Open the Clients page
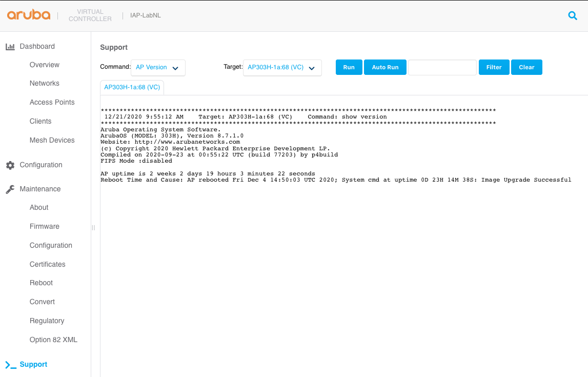The image size is (588, 377). tap(40, 121)
